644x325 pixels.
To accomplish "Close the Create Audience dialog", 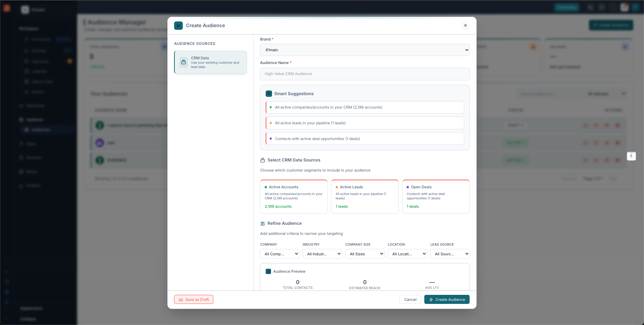I will click(x=465, y=25).
